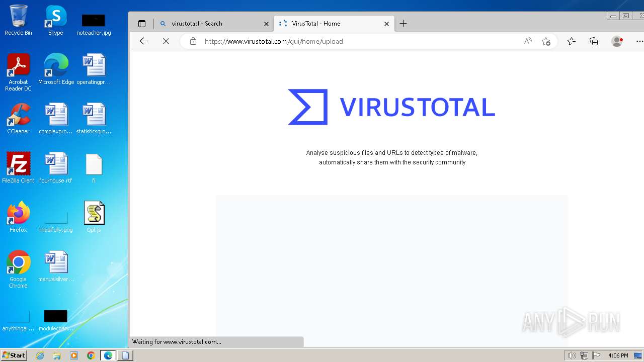The image size is (644, 362).
Task: Activate the Read Aloud icon
Action: tap(528, 41)
